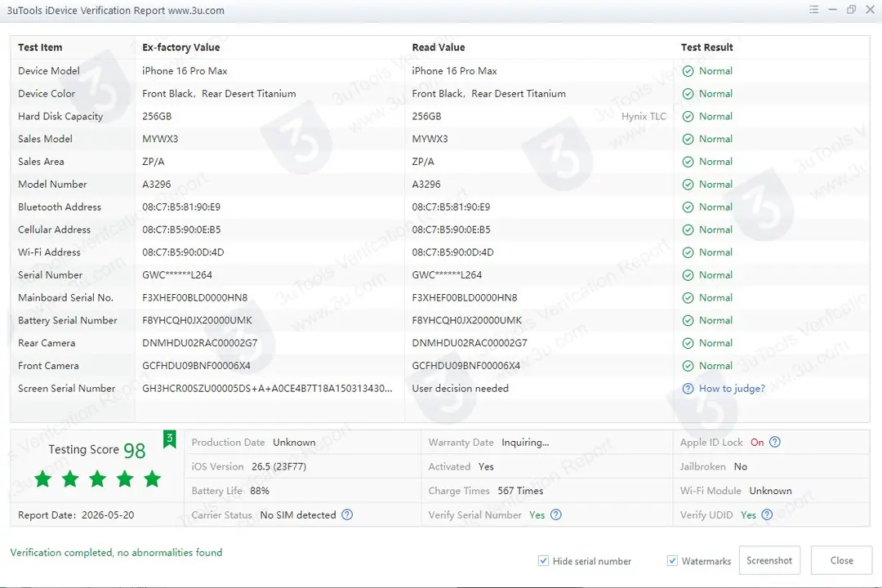Click the Normal check icon for Serial Number
The width and height of the screenshot is (882, 588).
pyautogui.click(x=688, y=275)
